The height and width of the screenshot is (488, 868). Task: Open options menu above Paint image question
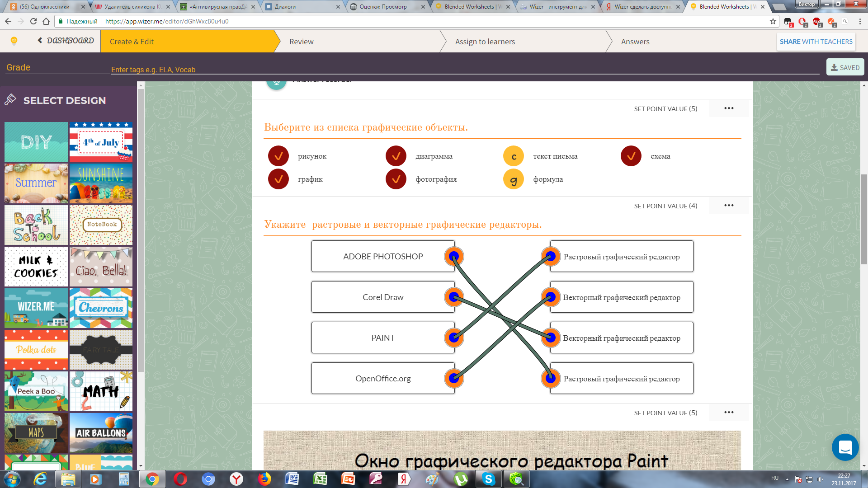729,413
